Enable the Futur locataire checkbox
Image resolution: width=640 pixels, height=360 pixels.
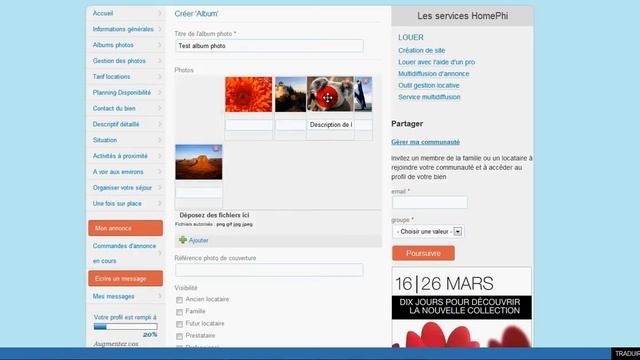pyautogui.click(x=179, y=324)
